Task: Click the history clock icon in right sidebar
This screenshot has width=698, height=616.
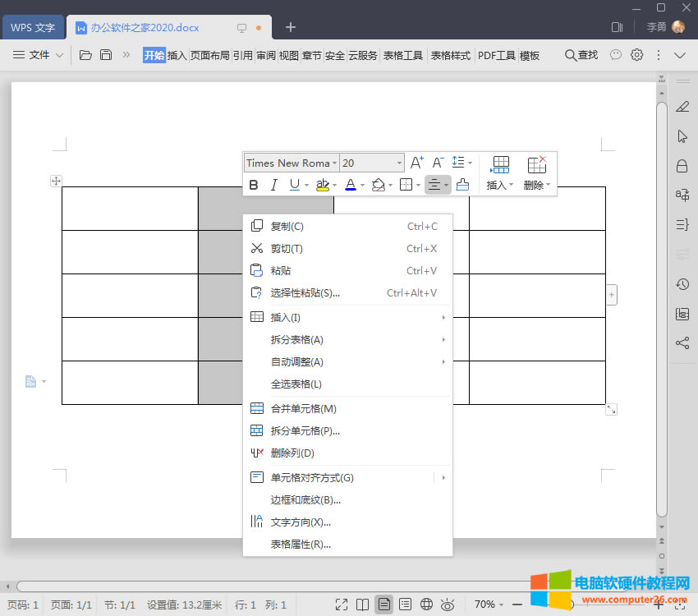Action: coord(682,284)
